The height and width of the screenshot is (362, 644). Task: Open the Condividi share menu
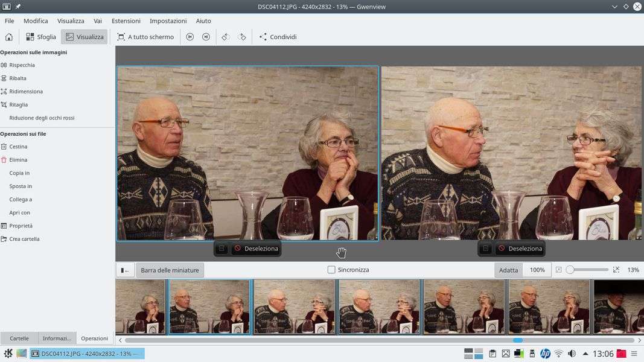[x=278, y=37]
